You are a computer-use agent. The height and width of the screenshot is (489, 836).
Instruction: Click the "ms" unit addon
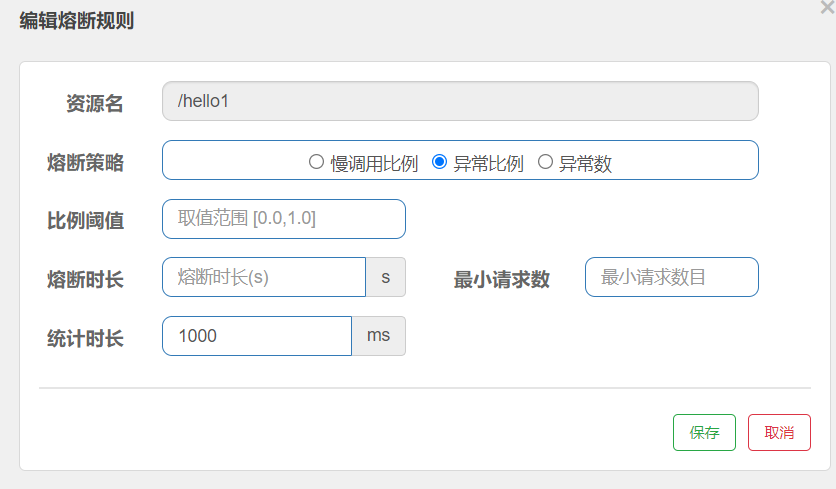(x=379, y=336)
